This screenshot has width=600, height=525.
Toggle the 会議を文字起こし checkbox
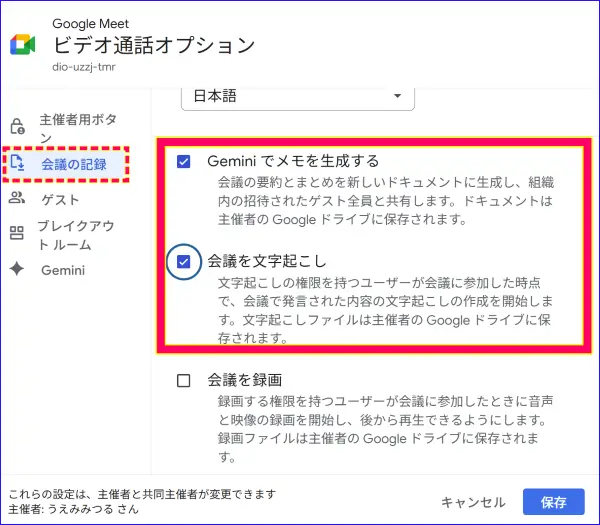point(184,262)
